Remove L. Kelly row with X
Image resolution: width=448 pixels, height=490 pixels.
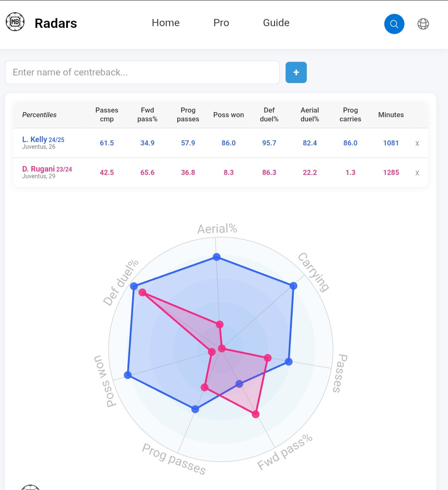pos(417,143)
